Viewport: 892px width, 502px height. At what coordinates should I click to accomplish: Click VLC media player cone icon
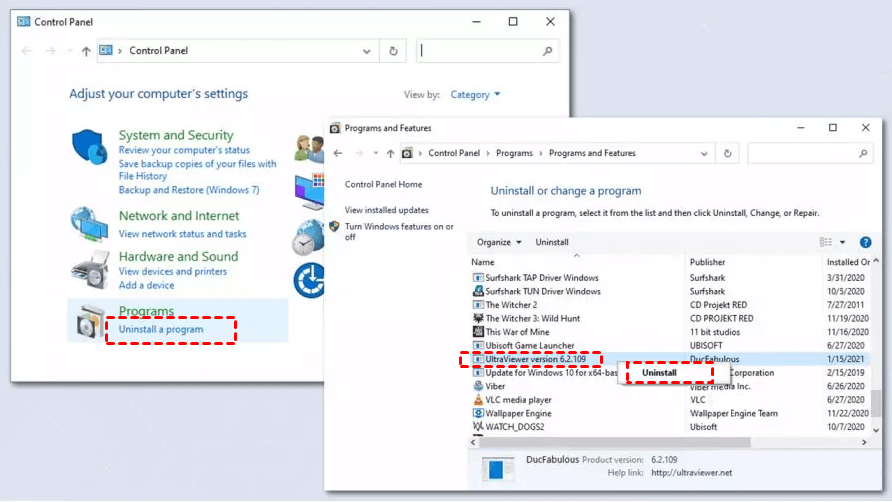point(478,400)
